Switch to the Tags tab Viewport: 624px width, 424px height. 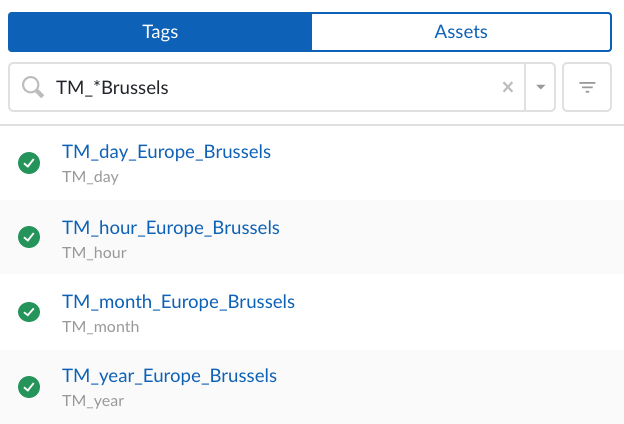(x=160, y=32)
